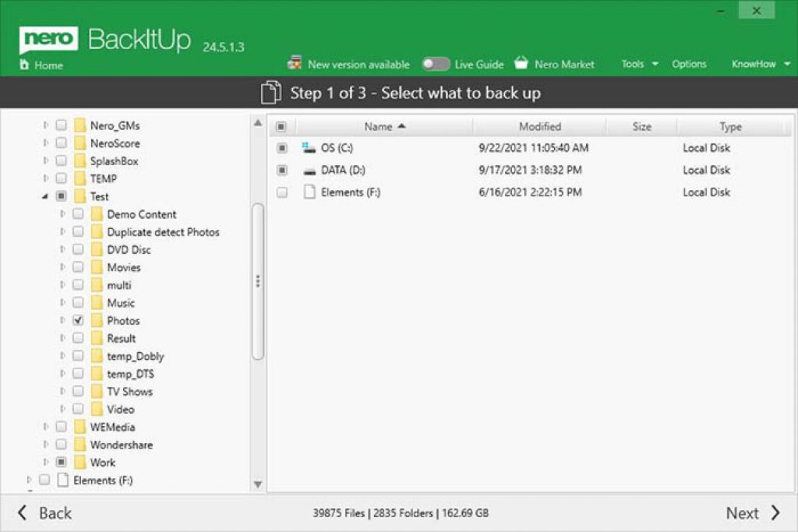Enable the Elements (F:) backup checkbox
This screenshot has width=798, height=532.
(x=283, y=192)
